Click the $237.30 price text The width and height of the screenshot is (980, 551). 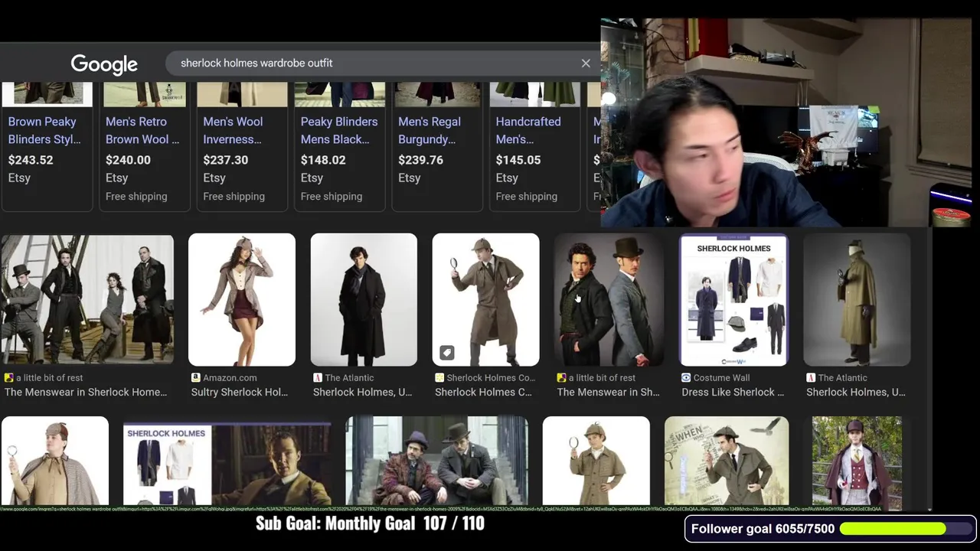click(225, 160)
